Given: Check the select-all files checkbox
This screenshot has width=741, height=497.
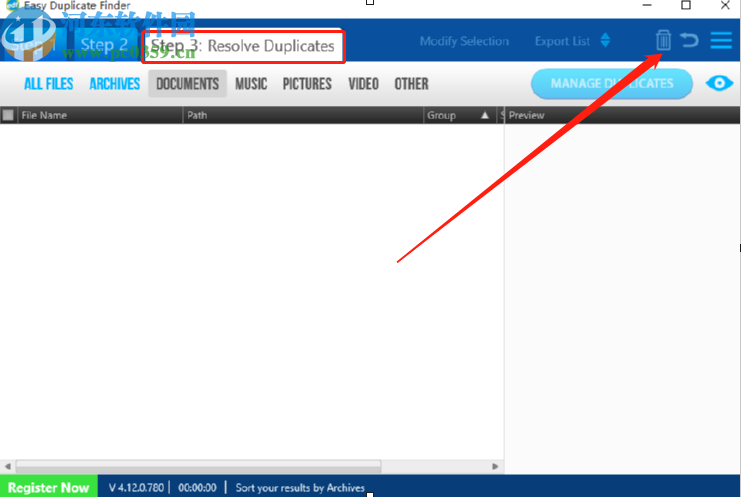Looking at the screenshot, I should (x=8, y=115).
